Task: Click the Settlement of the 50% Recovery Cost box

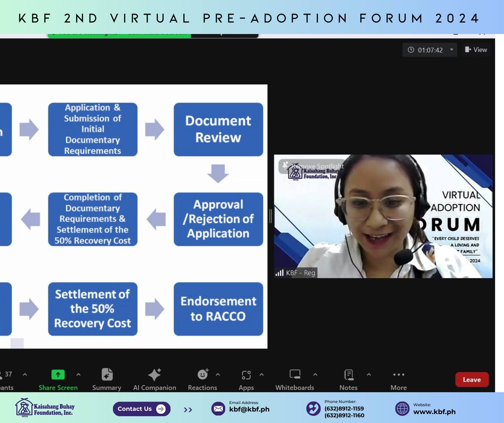Action: coord(93,309)
